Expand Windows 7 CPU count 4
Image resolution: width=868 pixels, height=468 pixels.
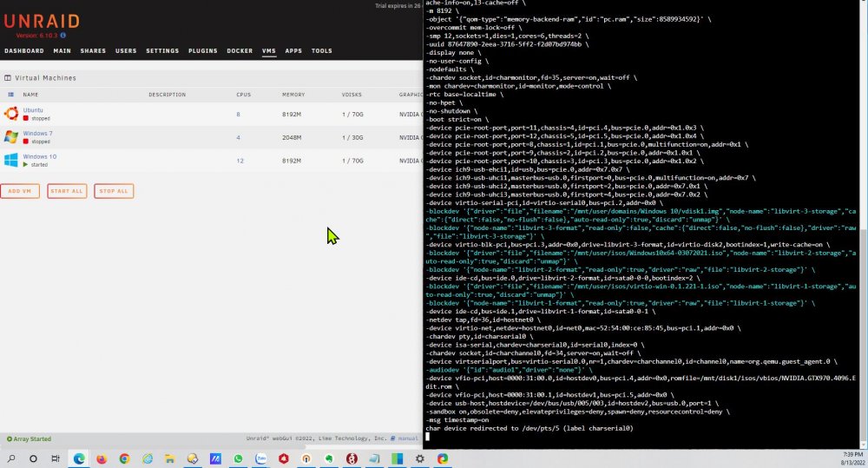coord(238,138)
